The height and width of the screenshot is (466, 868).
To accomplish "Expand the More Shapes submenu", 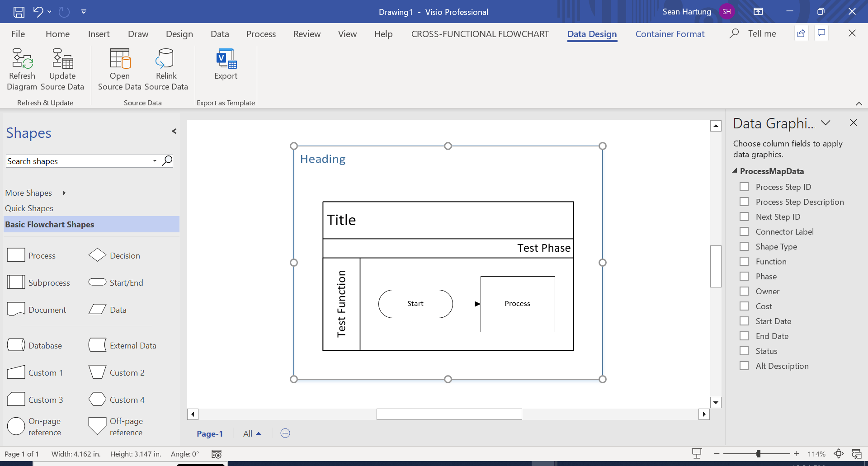I will (64, 193).
